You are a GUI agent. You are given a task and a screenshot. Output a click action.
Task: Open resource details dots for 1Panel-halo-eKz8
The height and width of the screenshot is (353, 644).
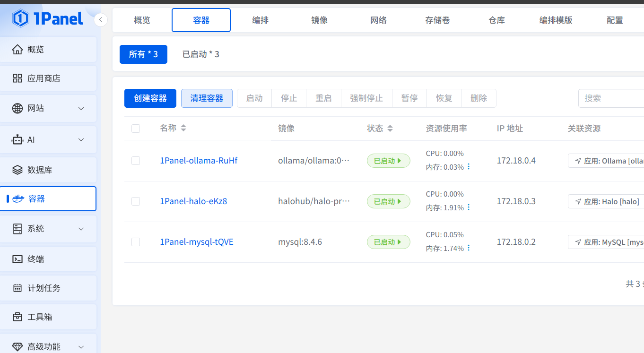[x=469, y=207]
